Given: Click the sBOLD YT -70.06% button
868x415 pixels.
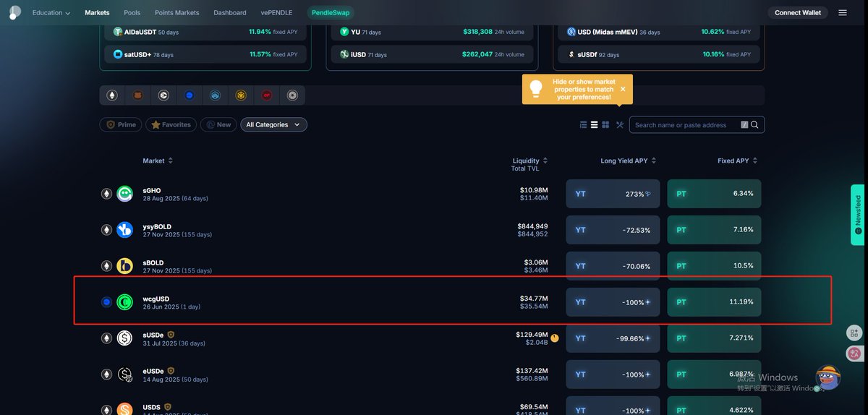Looking at the screenshot, I should click(x=613, y=266).
